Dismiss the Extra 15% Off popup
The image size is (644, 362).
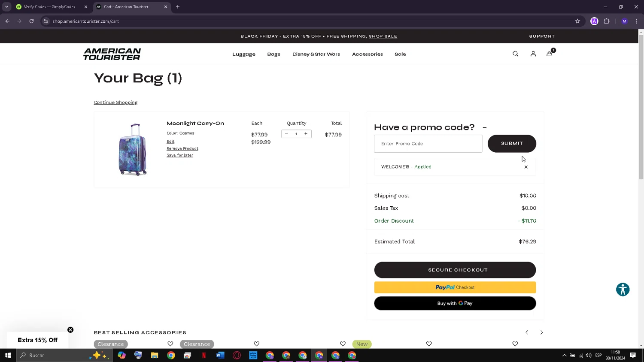(70, 330)
